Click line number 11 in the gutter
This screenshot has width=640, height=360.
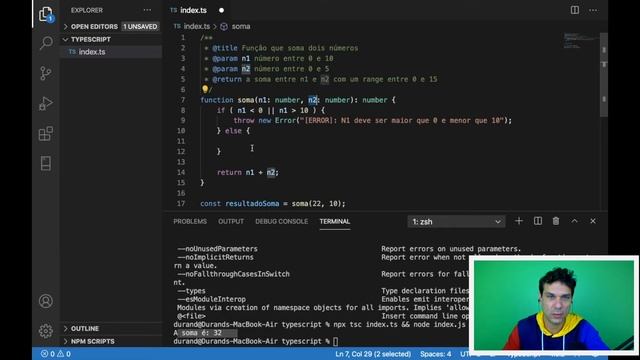pos(181,141)
